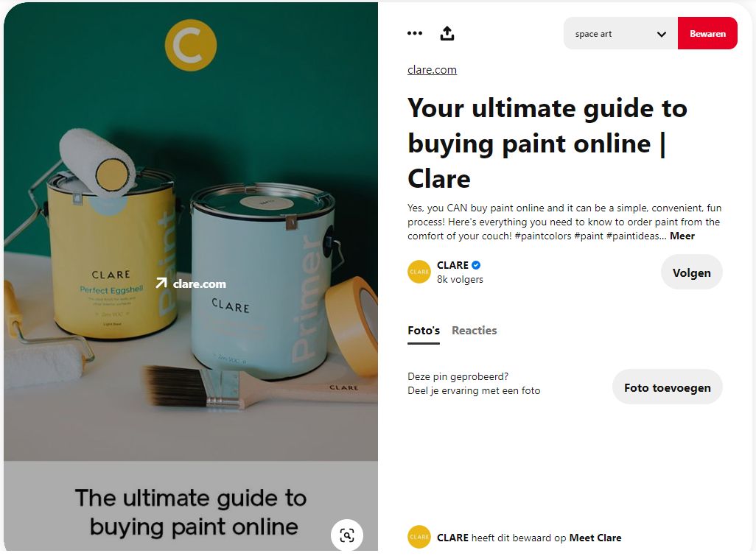
Task: Open the clare.com source link
Action: [432, 70]
